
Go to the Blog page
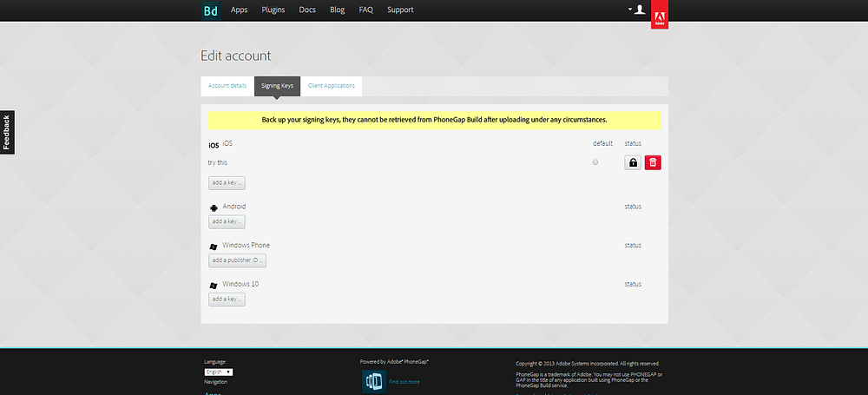click(x=337, y=10)
